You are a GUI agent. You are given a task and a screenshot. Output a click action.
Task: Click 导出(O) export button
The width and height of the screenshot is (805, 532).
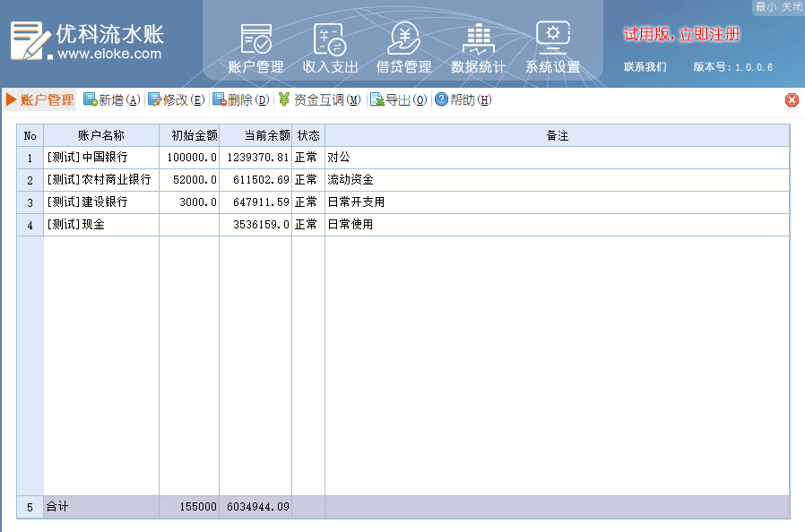point(398,99)
